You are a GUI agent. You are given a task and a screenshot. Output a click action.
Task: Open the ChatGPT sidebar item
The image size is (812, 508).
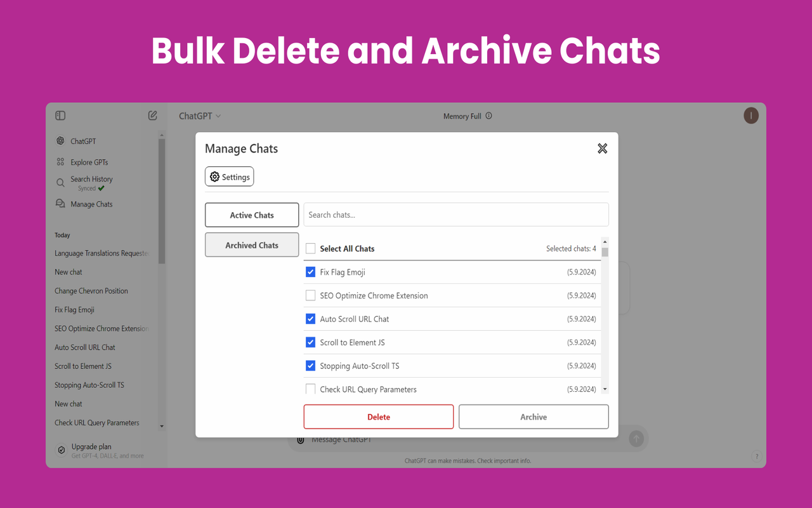pos(83,141)
